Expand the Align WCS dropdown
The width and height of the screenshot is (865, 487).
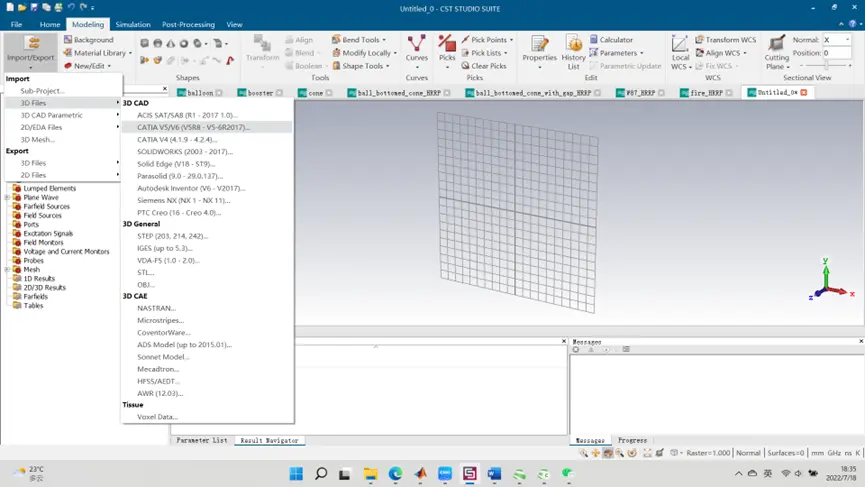coord(745,53)
